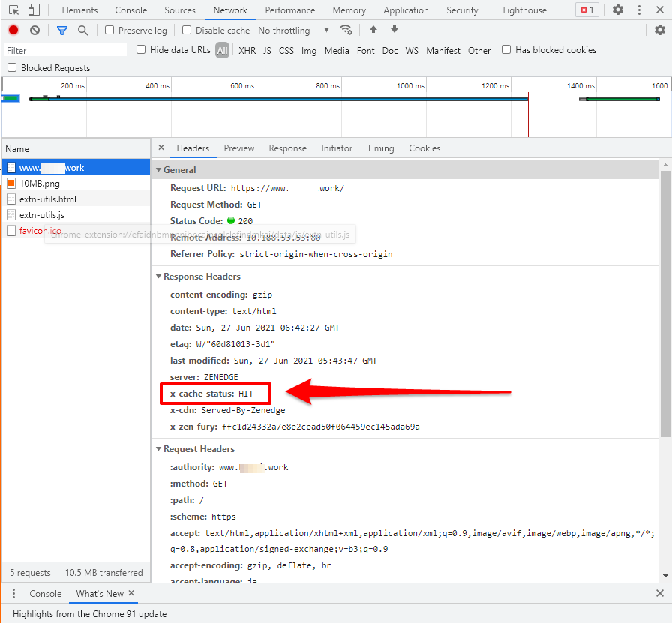Select the All filter type
Screen dimensions: 672x623
pyautogui.click(x=222, y=50)
